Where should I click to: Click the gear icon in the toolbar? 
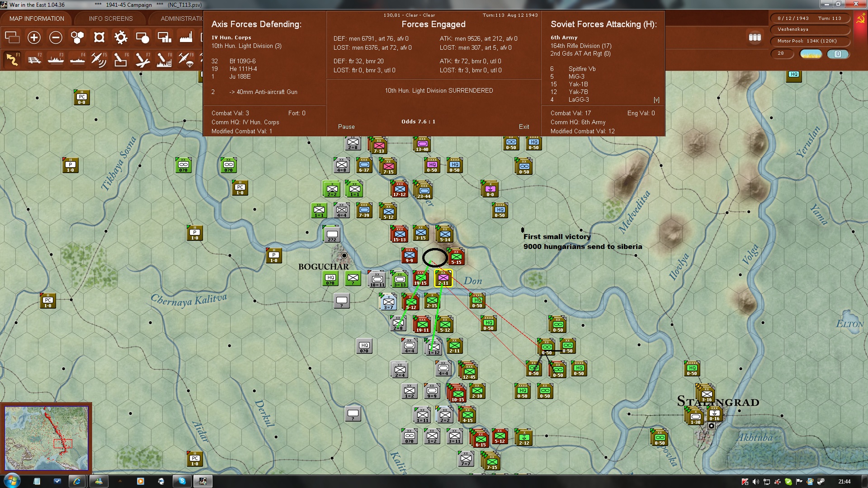point(121,38)
